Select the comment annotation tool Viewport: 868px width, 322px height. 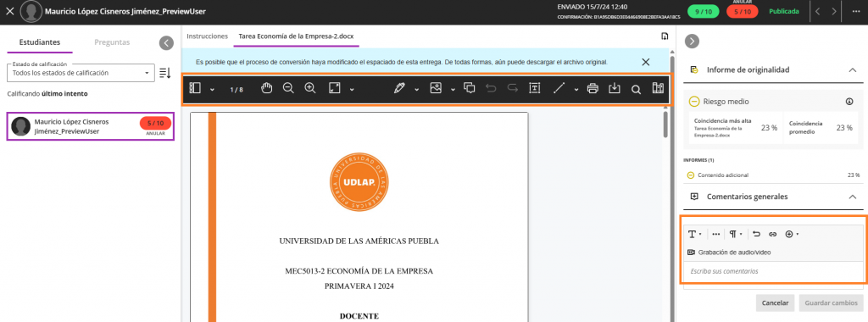(469, 88)
